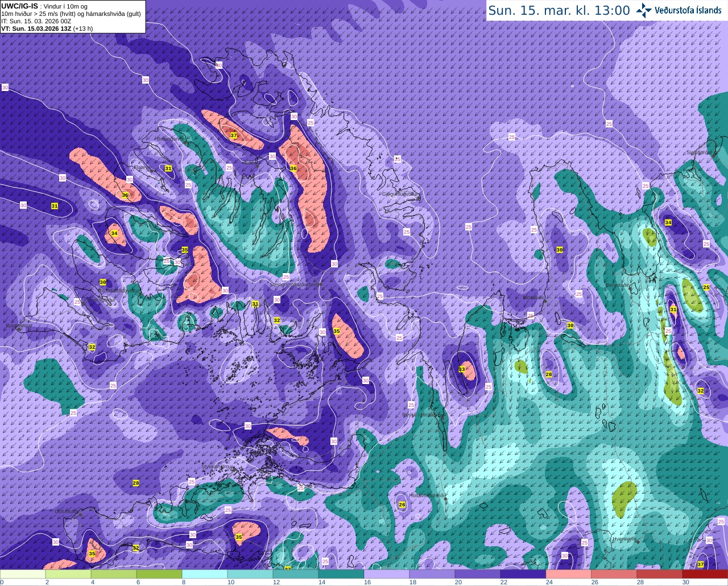Click the Holtavörðuheiði station label

coord(427,495)
